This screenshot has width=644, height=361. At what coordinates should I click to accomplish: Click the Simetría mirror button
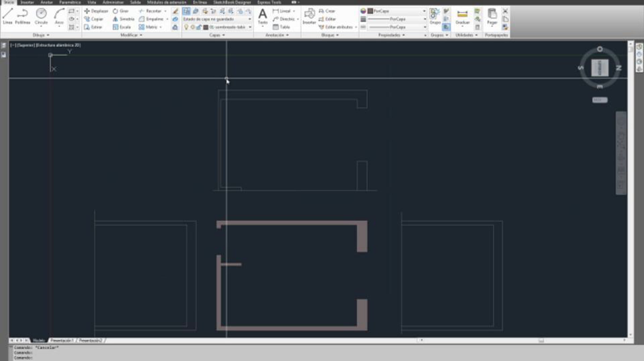[x=123, y=19]
